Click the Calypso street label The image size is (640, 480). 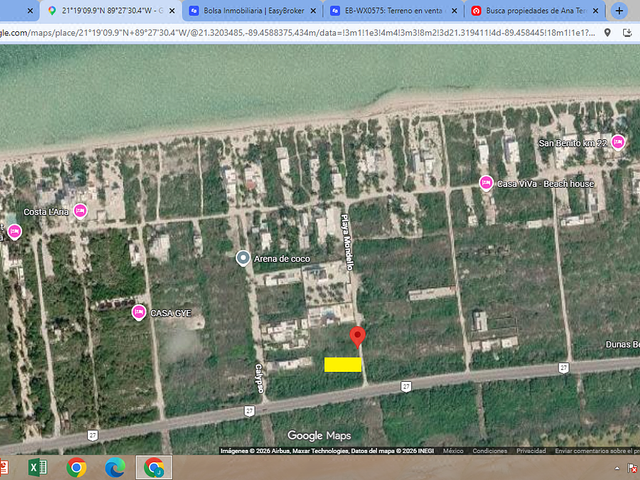pyautogui.click(x=259, y=378)
